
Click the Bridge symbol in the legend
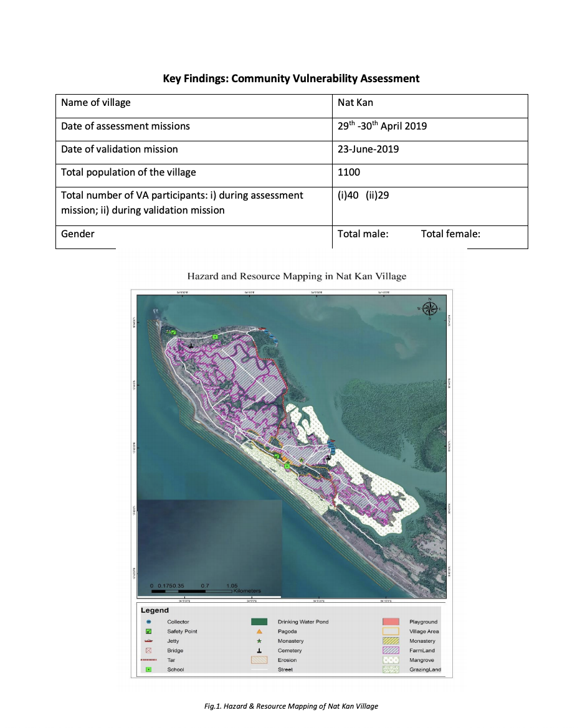tap(149, 651)
